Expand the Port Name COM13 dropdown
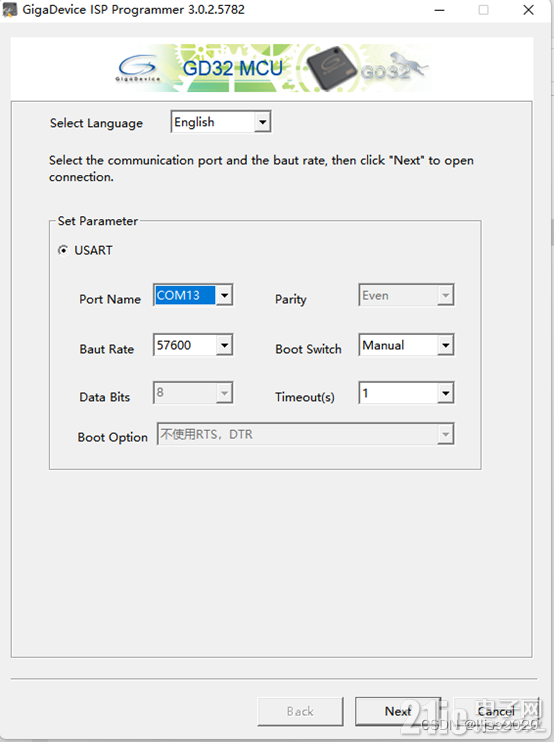The image size is (554, 742). [225, 295]
